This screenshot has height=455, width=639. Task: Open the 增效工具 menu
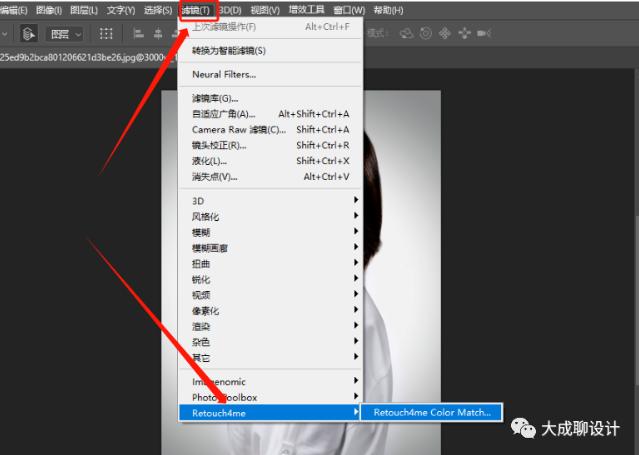click(x=306, y=10)
